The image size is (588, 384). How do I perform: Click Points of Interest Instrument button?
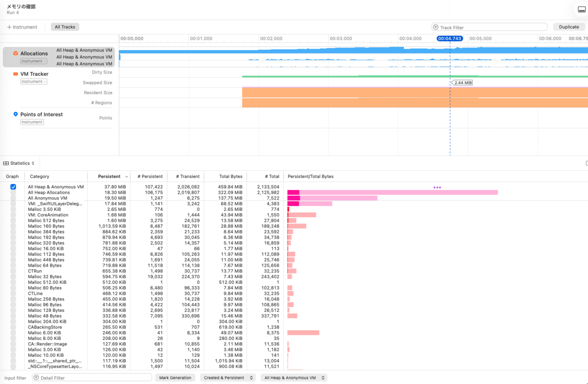click(x=32, y=122)
